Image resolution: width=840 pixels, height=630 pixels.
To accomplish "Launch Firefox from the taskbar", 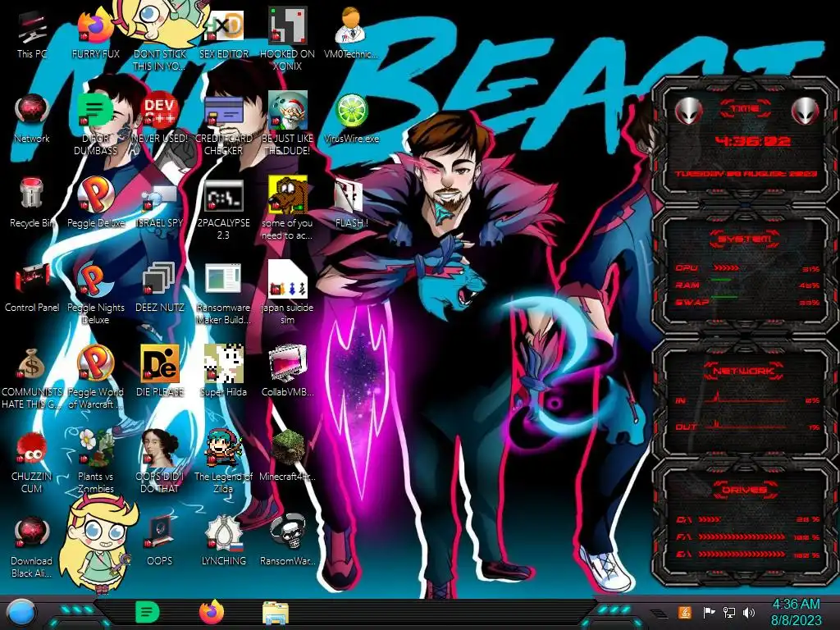I will pyautogui.click(x=212, y=613).
